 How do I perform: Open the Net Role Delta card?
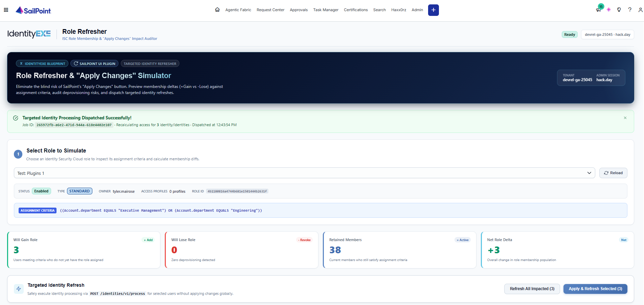[x=557, y=250]
